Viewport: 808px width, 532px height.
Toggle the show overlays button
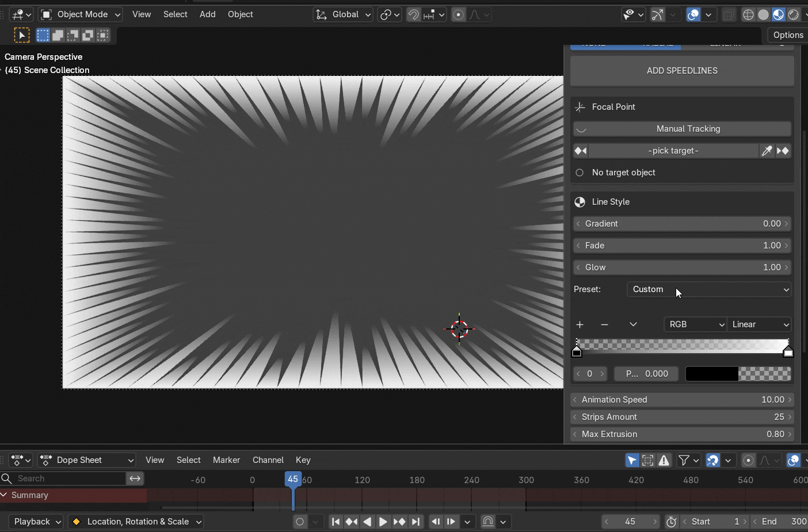pyautogui.click(x=693, y=14)
